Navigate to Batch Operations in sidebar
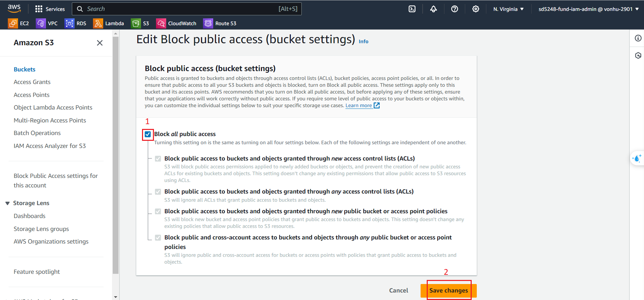 click(37, 133)
